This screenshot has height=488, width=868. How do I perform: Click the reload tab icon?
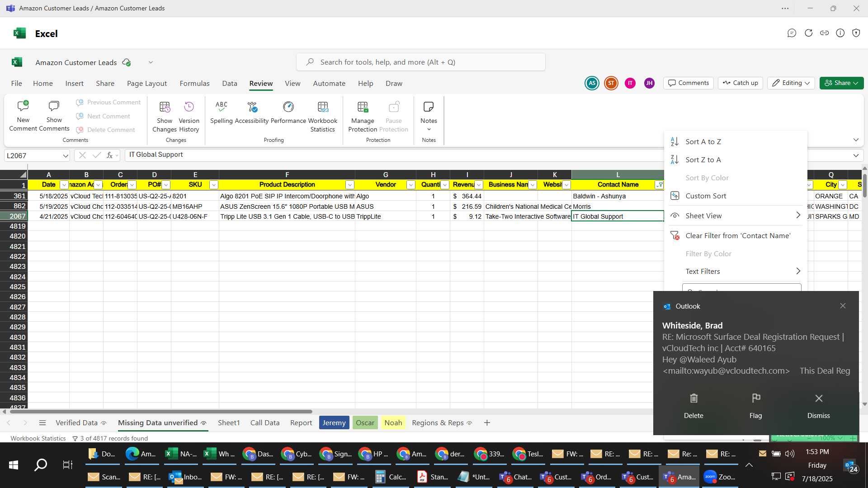[808, 33]
